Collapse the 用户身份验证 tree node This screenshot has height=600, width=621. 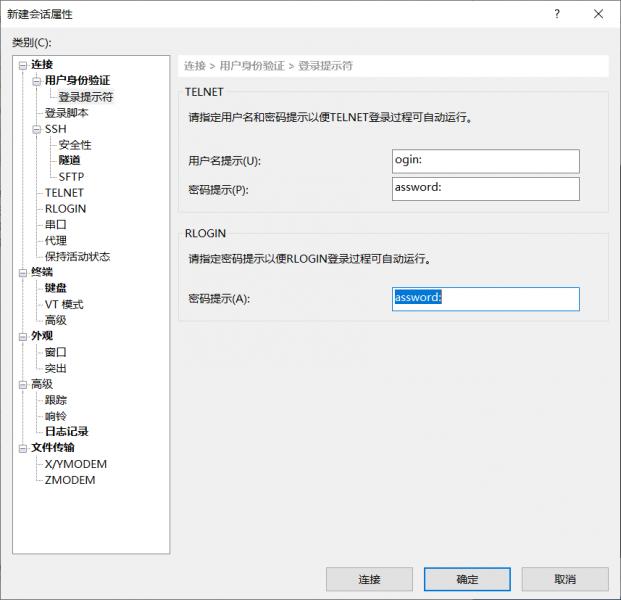(x=36, y=81)
